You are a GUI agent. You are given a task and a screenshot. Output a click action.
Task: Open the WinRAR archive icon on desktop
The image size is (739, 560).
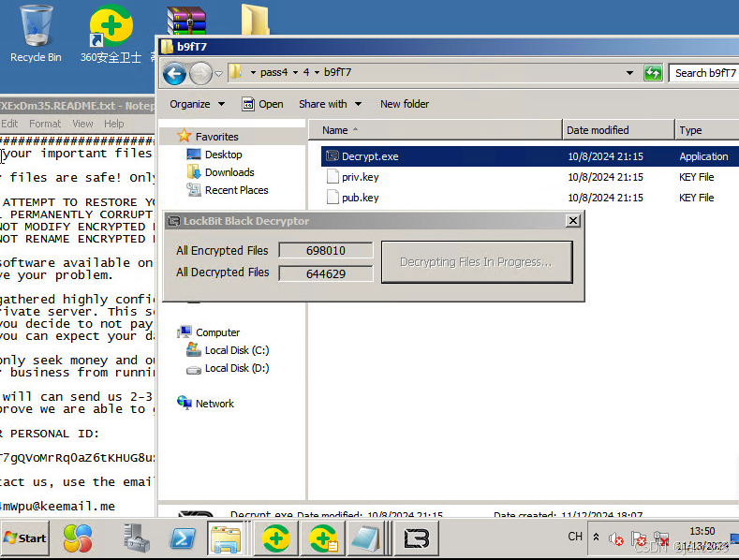[186, 21]
